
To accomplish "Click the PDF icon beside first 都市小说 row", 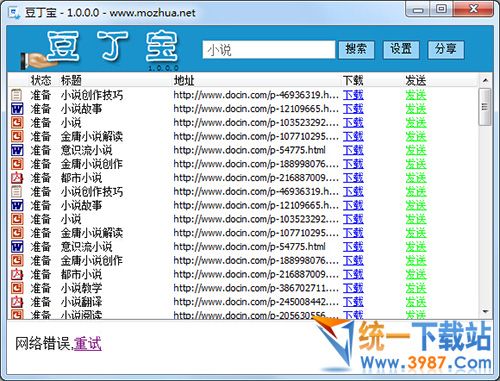I will [x=17, y=178].
